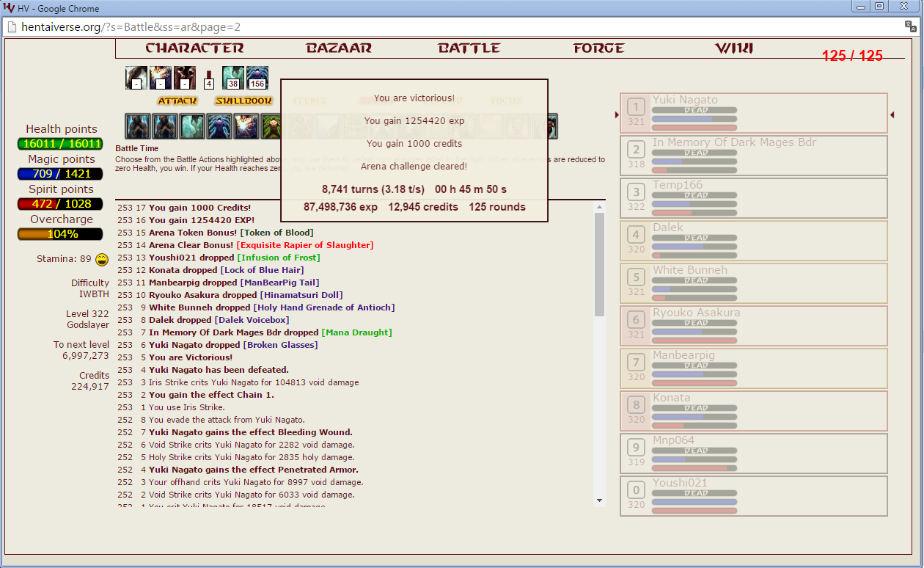
Task: Click the second active effect icon
Action: coord(161,78)
